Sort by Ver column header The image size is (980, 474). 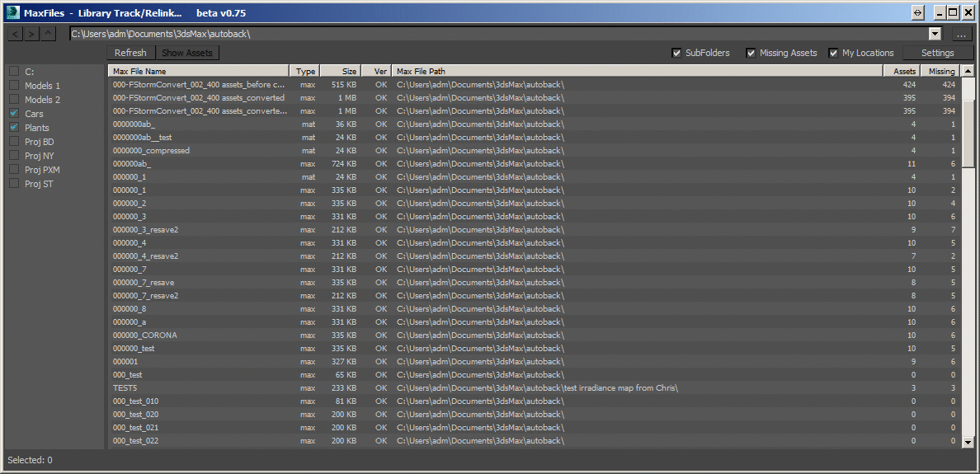coord(377,71)
